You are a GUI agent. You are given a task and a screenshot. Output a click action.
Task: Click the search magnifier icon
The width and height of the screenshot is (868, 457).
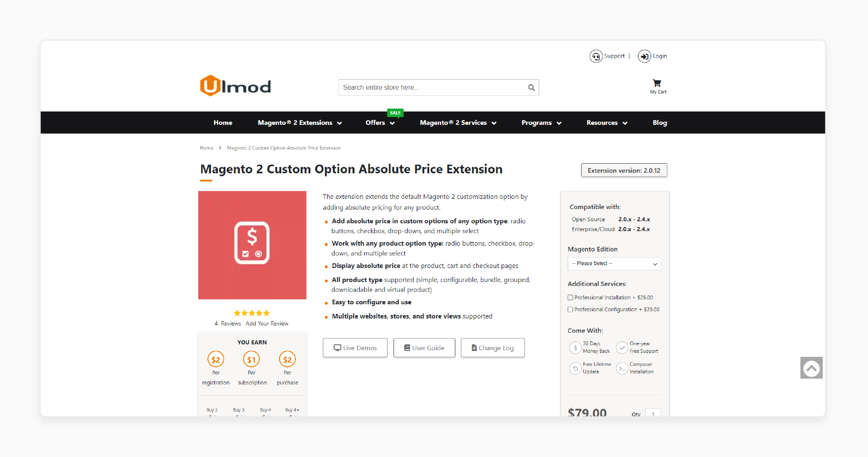tap(530, 87)
